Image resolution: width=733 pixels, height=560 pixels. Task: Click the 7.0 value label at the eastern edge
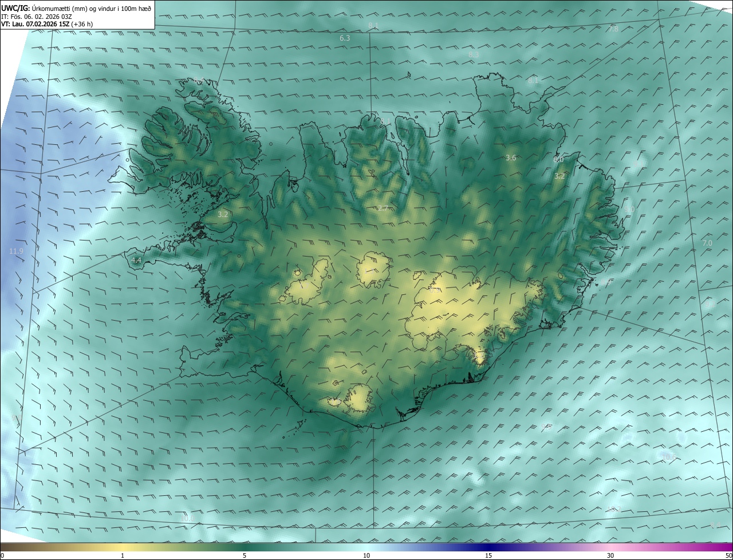pos(707,243)
